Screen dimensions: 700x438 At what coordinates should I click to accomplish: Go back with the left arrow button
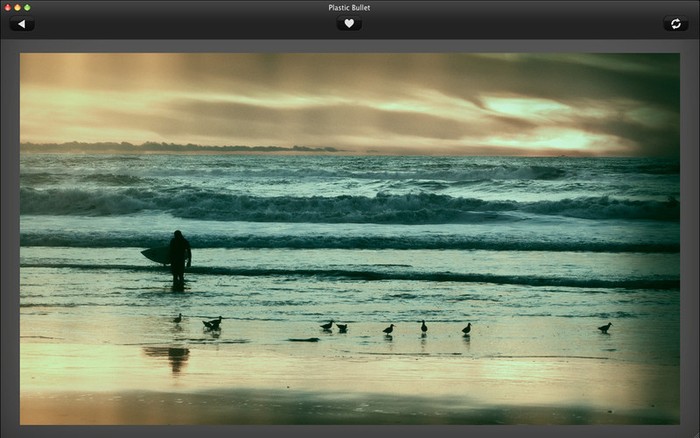[x=22, y=24]
